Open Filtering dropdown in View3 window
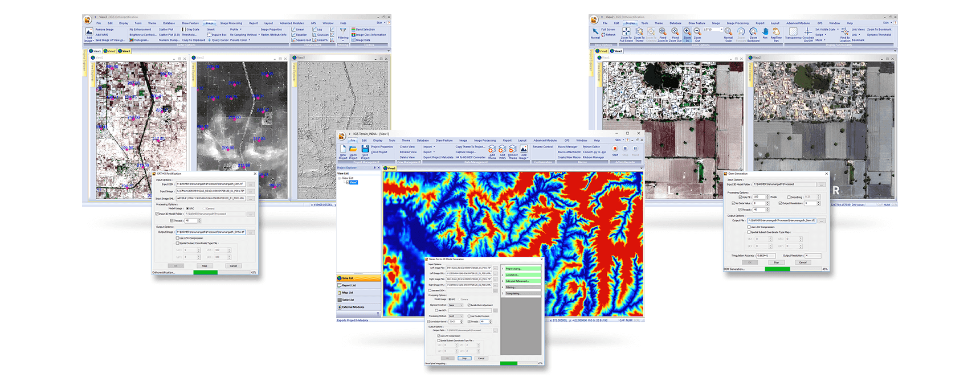This screenshot has width=980, height=386. click(x=343, y=35)
